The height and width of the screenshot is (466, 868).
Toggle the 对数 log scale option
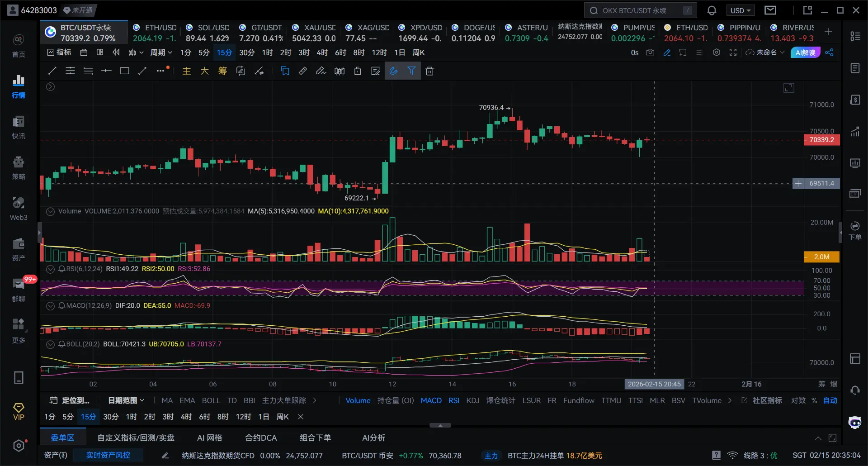coord(798,400)
